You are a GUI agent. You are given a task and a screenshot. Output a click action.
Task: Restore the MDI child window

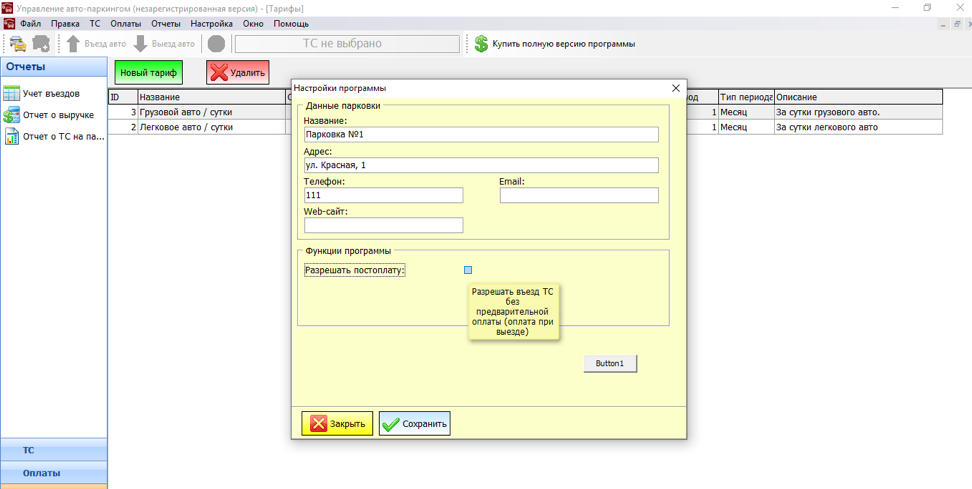point(958,24)
